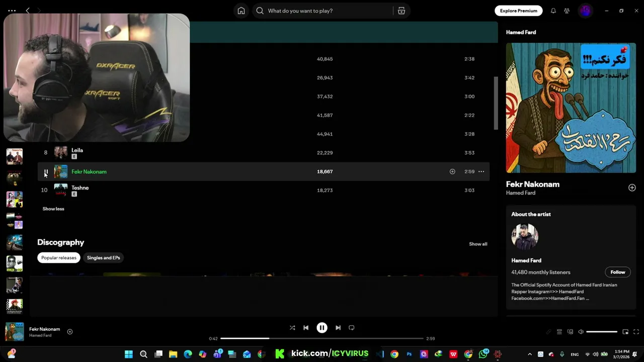Click the ENG language indicator
The width and height of the screenshot is (644, 362).
point(575,354)
